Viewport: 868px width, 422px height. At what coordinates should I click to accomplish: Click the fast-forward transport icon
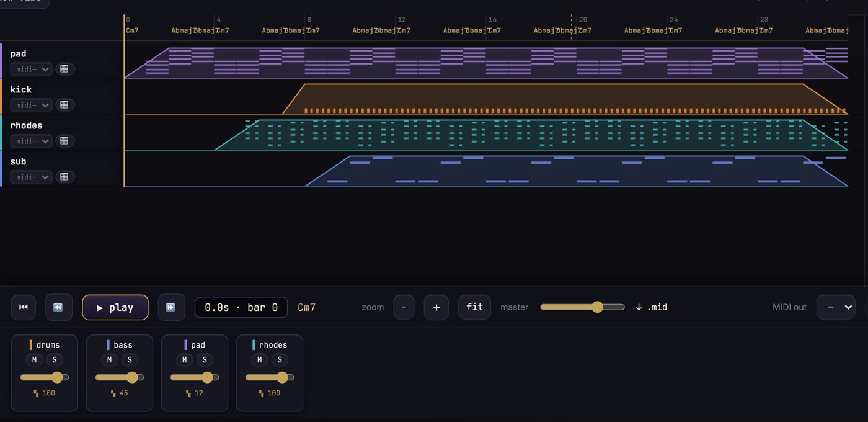pos(171,307)
